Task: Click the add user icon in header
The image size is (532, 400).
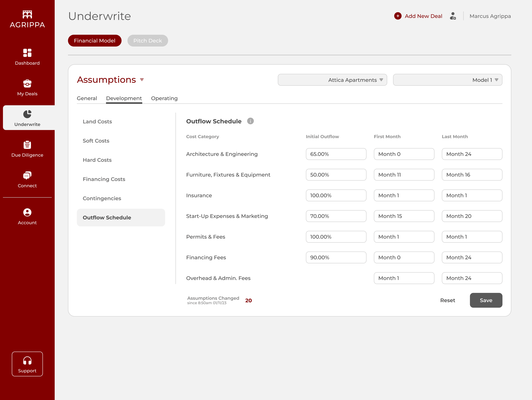Action: (453, 16)
